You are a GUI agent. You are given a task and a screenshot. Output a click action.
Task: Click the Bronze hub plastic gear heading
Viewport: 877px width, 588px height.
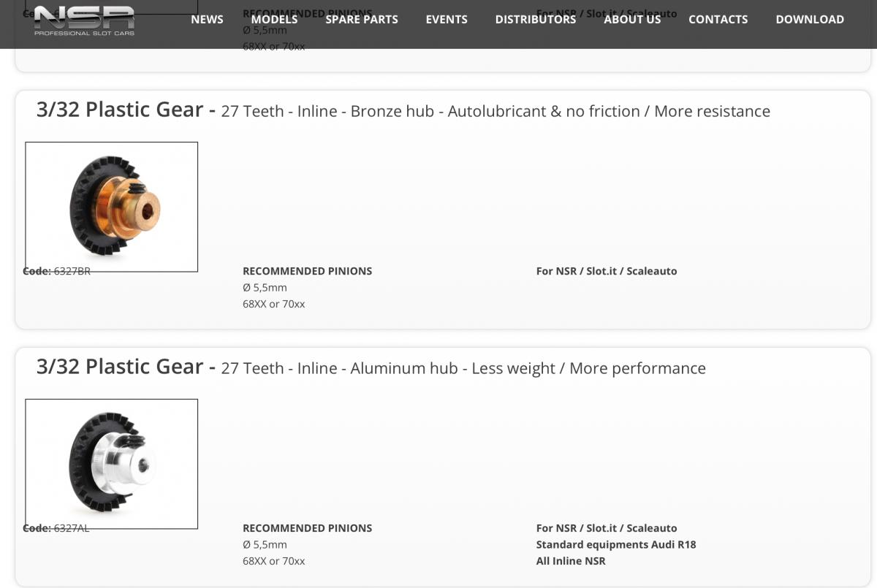tap(403, 110)
